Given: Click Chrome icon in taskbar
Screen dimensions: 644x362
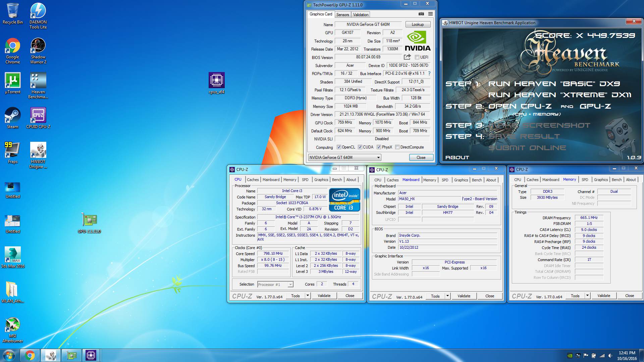Looking at the screenshot, I should 30,355.
